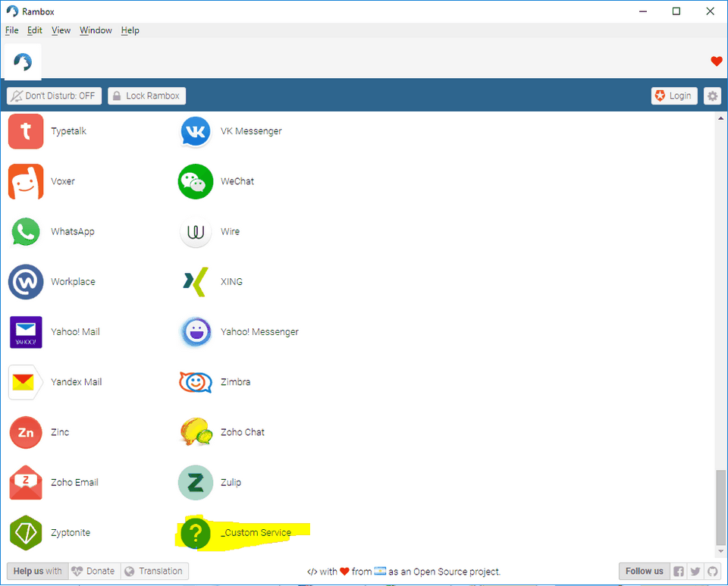The height and width of the screenshot is (586, 728).
Task: Choose the WeChat green icon
Action: click(196, 181)
